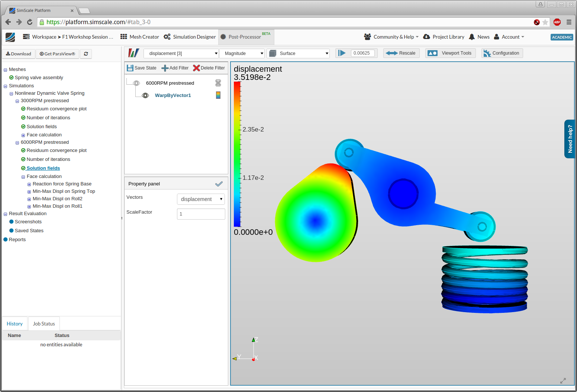577x392 pixels.
Task: Switch to the Job Status tab
Action: (x=44, y=324)
